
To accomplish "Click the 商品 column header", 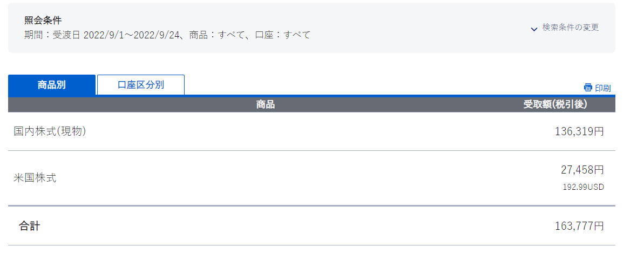I will point(266,105).
